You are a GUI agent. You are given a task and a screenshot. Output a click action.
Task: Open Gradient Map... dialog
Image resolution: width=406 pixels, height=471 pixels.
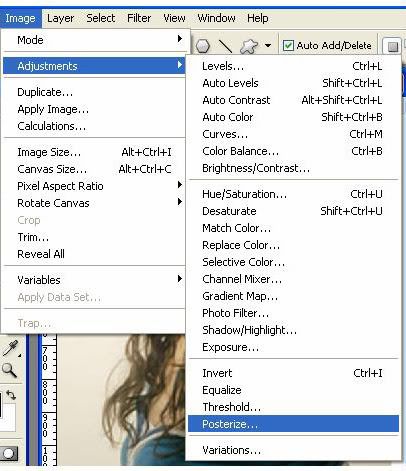(x=293, y=296)
